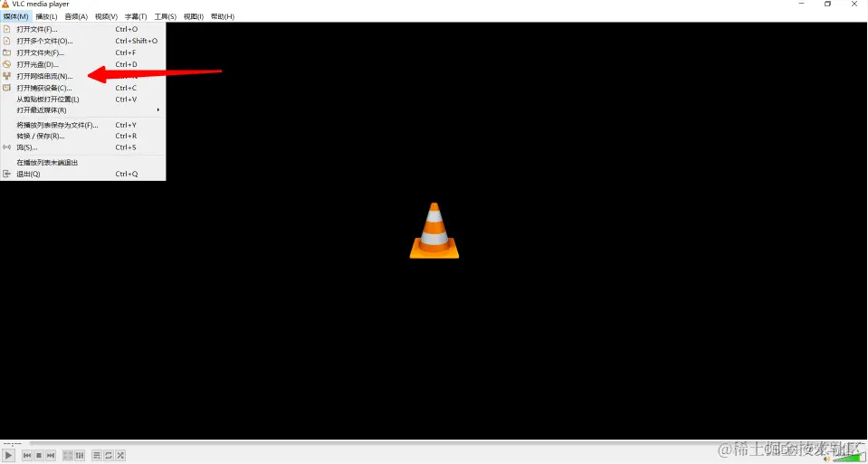Toggle the playlist view
The width and height of the screenshot is (868, 464).
click(97, 456)
